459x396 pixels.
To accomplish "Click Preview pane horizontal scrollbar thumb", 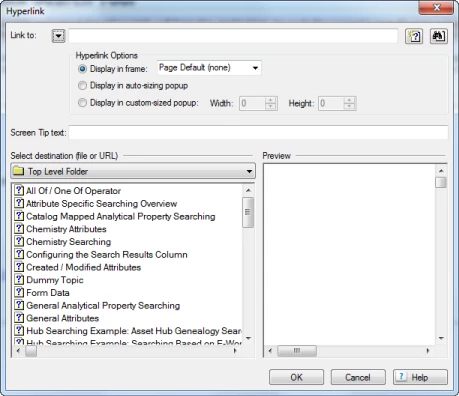I will 297,351.
